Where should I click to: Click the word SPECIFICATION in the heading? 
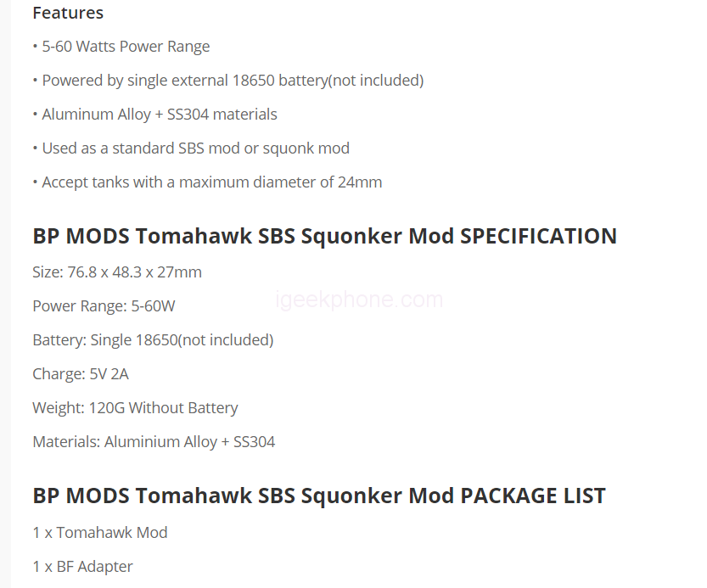point(538,236)
